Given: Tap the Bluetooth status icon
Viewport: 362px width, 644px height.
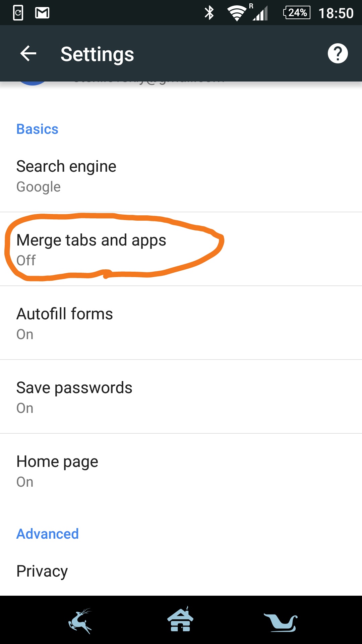Looking at the screenshot, I should coord(209,13).
